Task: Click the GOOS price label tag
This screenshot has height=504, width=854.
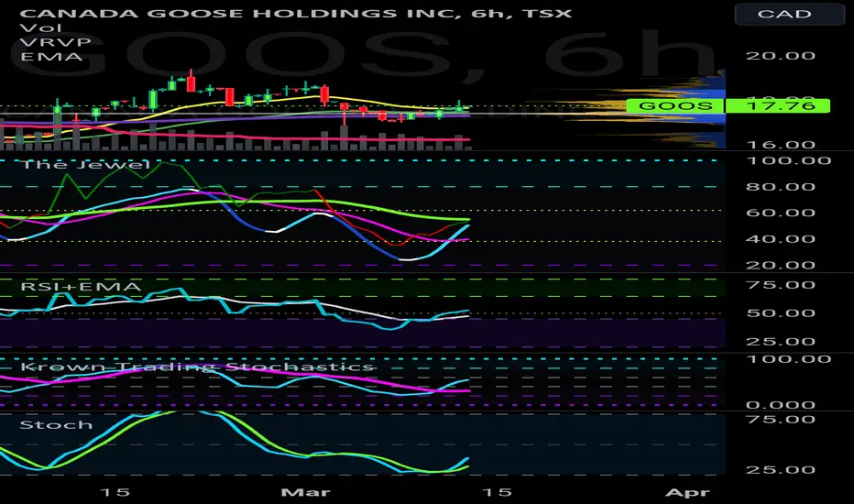Action: [675, 105]
